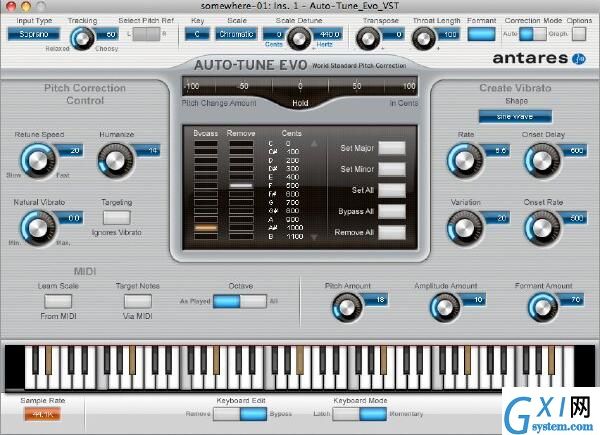Open the Key selector showing C
Screen dimensions: 600x435
[x=197, y=34]
